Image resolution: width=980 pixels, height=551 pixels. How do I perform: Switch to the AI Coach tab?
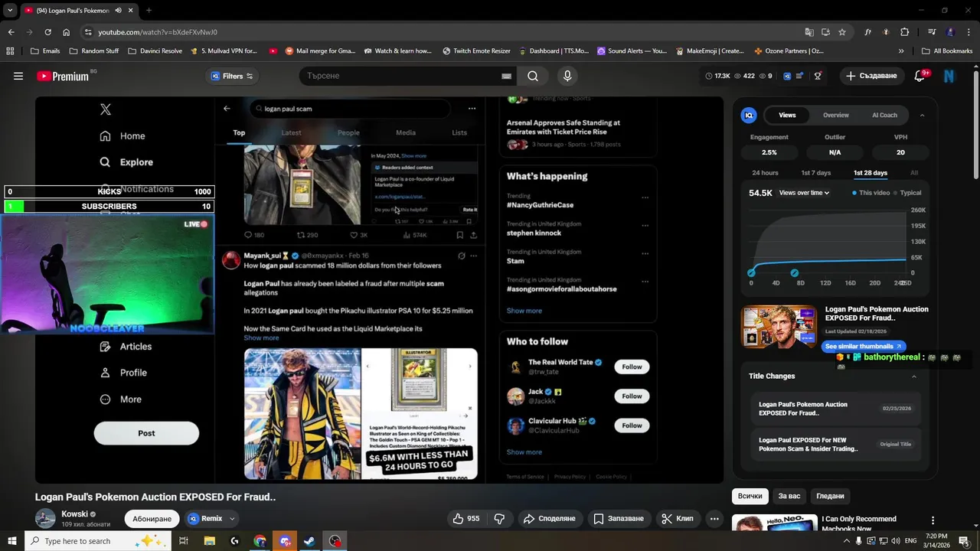[884, 115]
